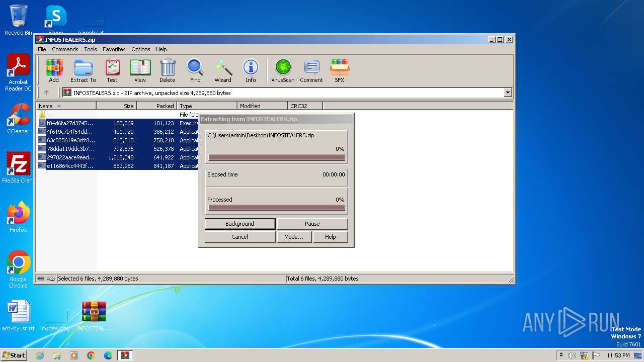
Task: Click the View file icon
Action: click(x=140, y=70)
